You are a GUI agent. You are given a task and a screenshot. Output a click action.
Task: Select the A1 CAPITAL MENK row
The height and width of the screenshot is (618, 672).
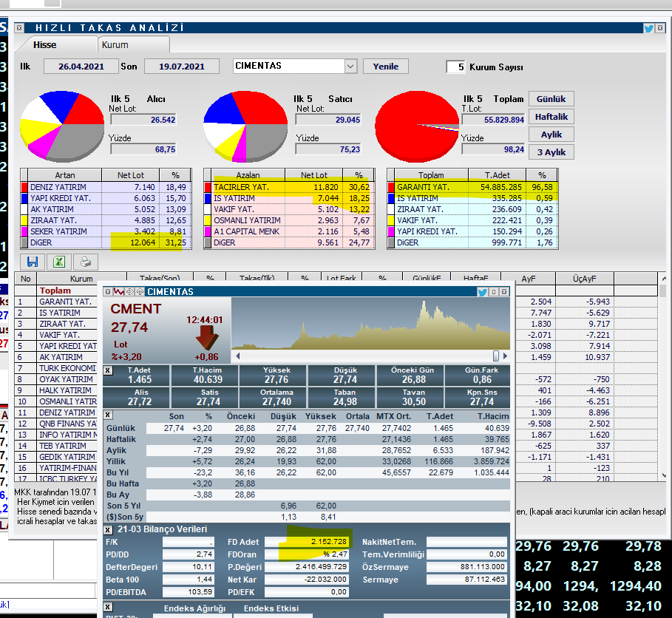click(x=289, y=231)
